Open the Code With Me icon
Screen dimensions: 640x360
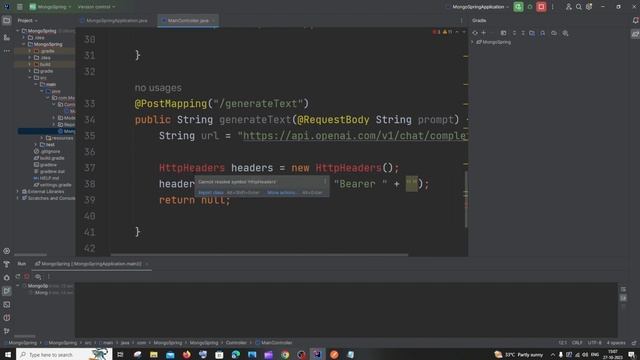pyautogui.click(x=568, y=7)
